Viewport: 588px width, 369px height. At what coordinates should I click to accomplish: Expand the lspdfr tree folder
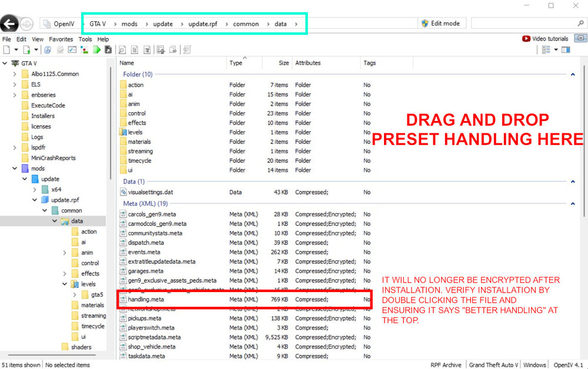tap(15, 147)
